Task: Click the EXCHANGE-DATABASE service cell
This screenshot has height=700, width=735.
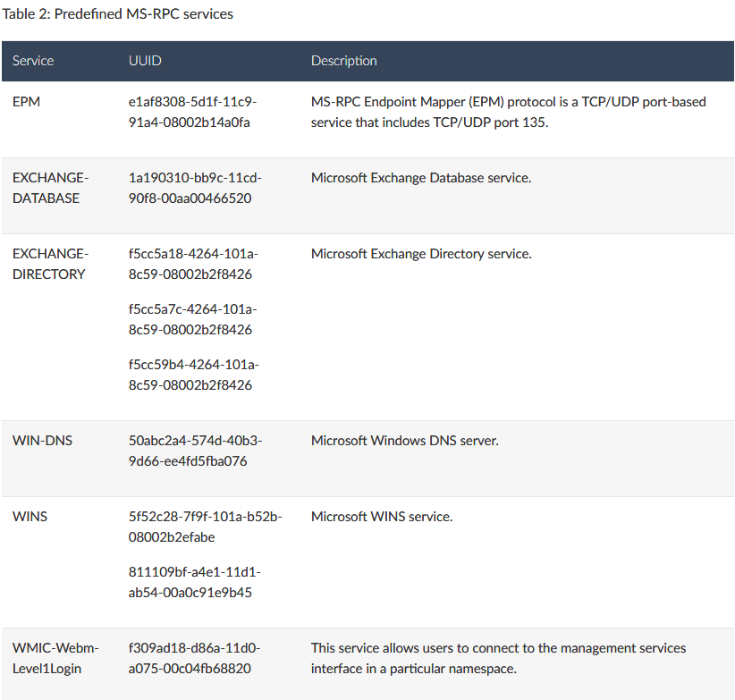Action: click(x=51, y=189)
